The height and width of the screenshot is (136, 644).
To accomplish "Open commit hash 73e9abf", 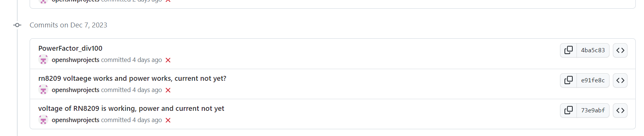I will [x=593, y=110].
